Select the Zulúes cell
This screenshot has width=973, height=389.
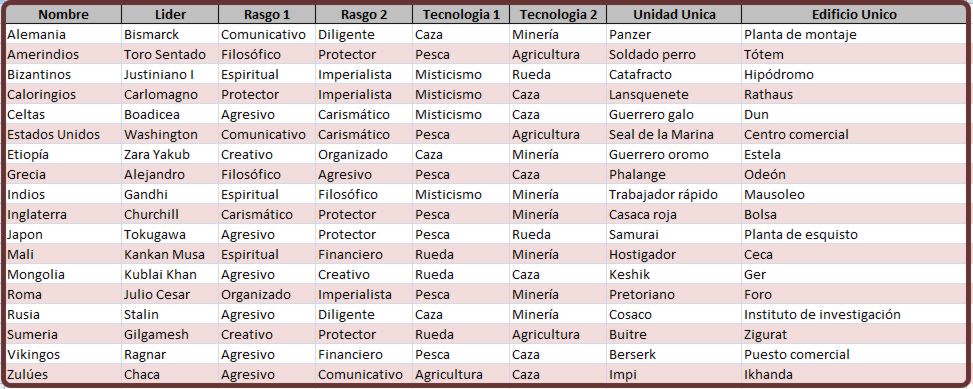[x=63, y=374]
